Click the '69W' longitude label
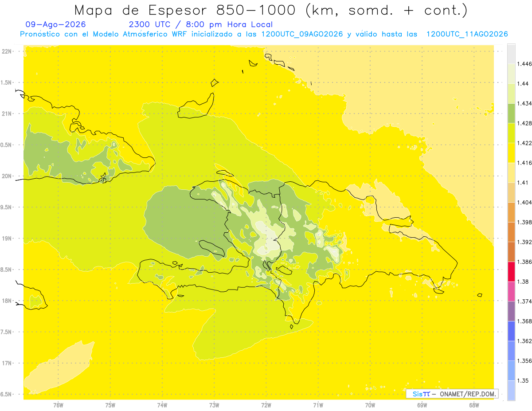The image size is (532, 411). click(422, 405)
